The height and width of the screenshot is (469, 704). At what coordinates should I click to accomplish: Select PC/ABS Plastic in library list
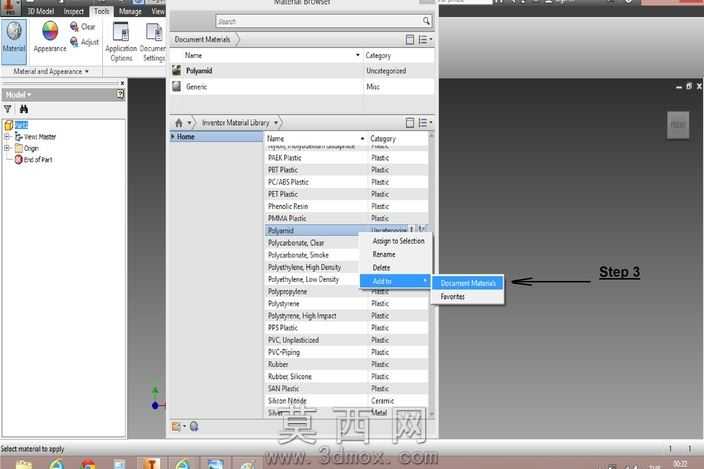point(347,182)
